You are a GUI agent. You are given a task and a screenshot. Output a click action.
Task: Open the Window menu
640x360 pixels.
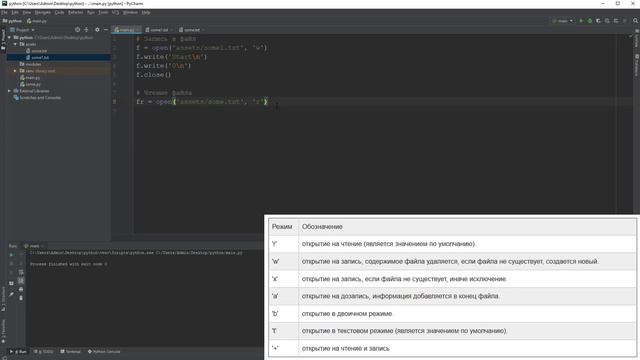click(130, 13)
